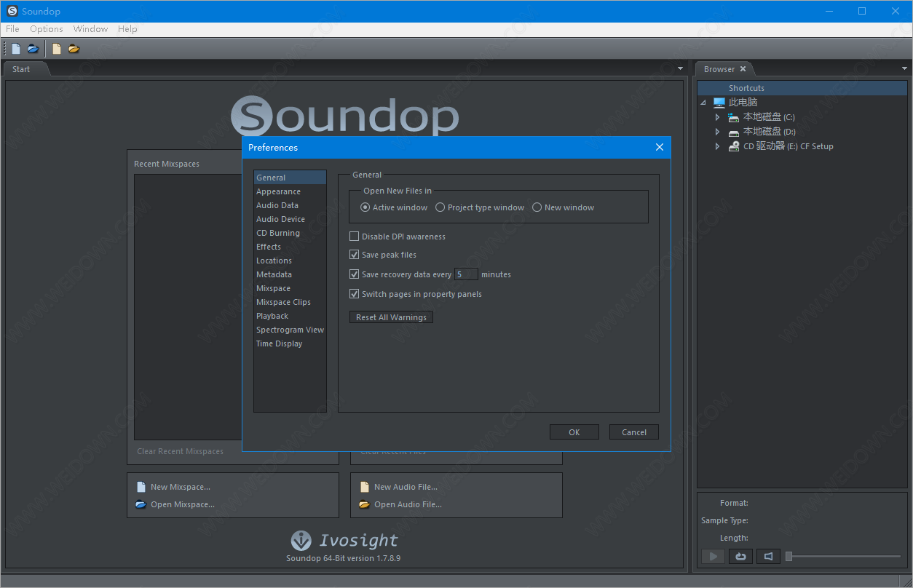Select Playback in the Preferences list

point(290,316)
